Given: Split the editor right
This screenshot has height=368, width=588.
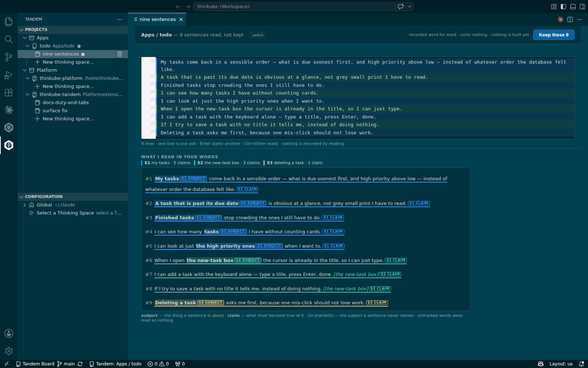Looking at the screenshot, I should point(570,20).
